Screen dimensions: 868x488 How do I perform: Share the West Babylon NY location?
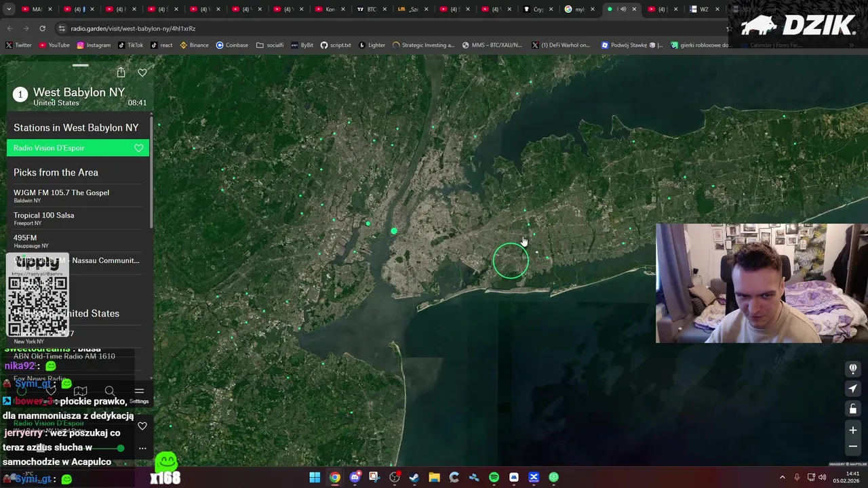[121, 73]
